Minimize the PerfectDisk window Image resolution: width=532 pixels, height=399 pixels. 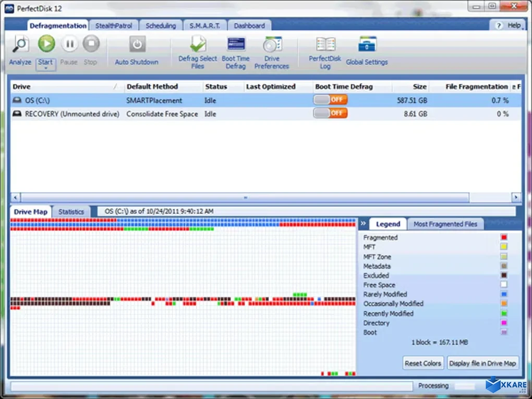point(477,6)
